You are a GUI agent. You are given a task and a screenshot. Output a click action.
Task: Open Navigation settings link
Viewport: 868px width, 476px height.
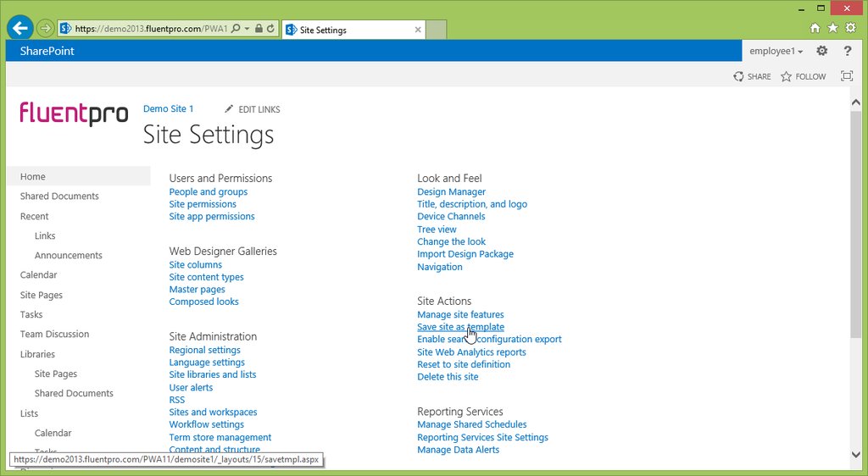tap(440, 267)
